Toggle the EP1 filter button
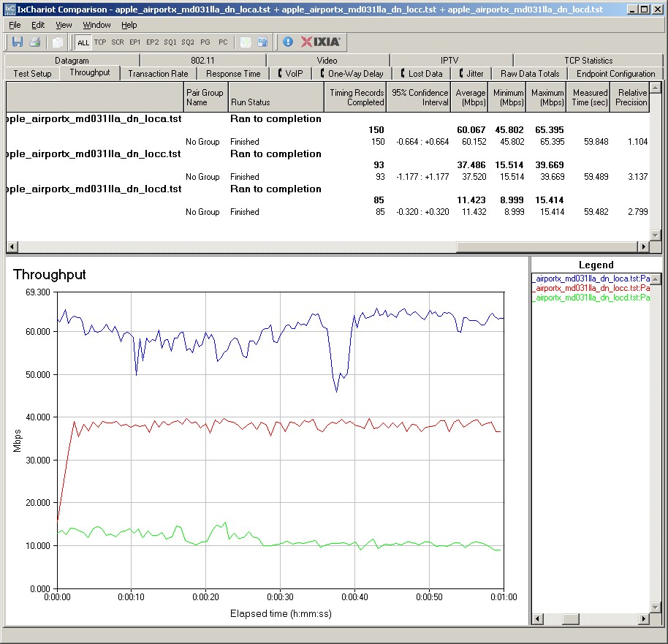 click(x=135, y=42)
